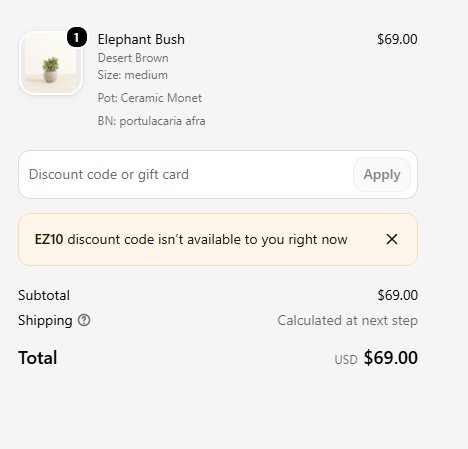Click the Size: medium line

point(133,75)
